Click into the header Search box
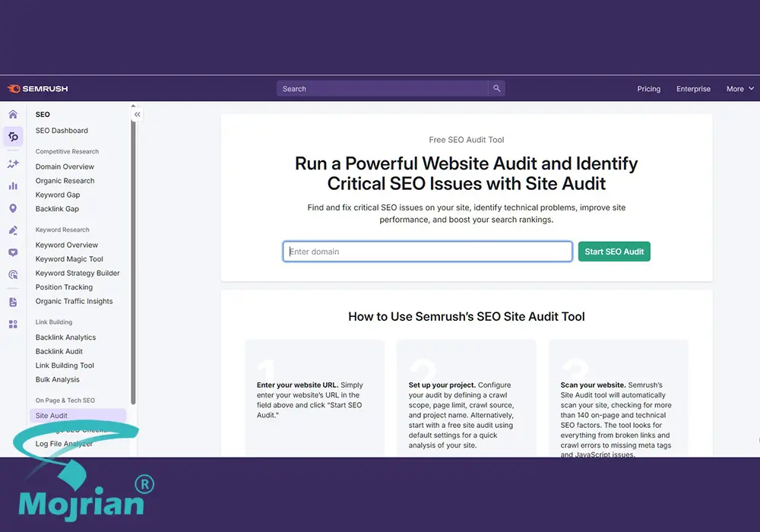Screen dimensions: 760x532 (382, 89)
